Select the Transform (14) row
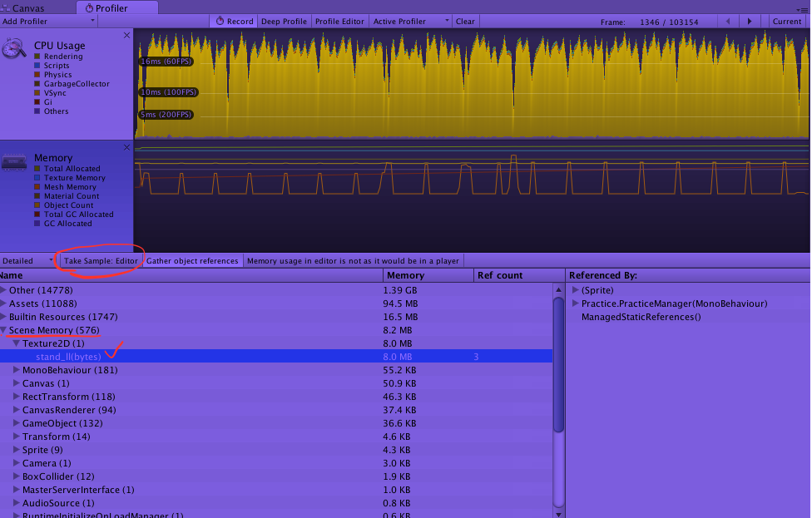 pyautogui.click(x=276, y=437)
